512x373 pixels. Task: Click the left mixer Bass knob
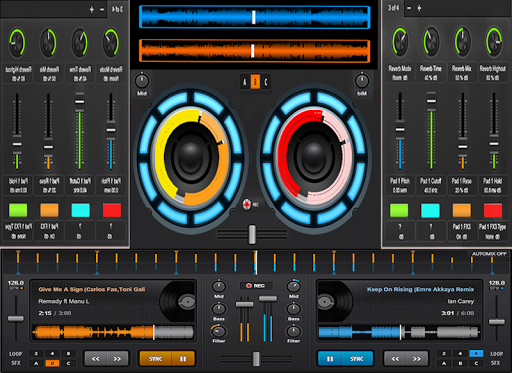point(219,309)
